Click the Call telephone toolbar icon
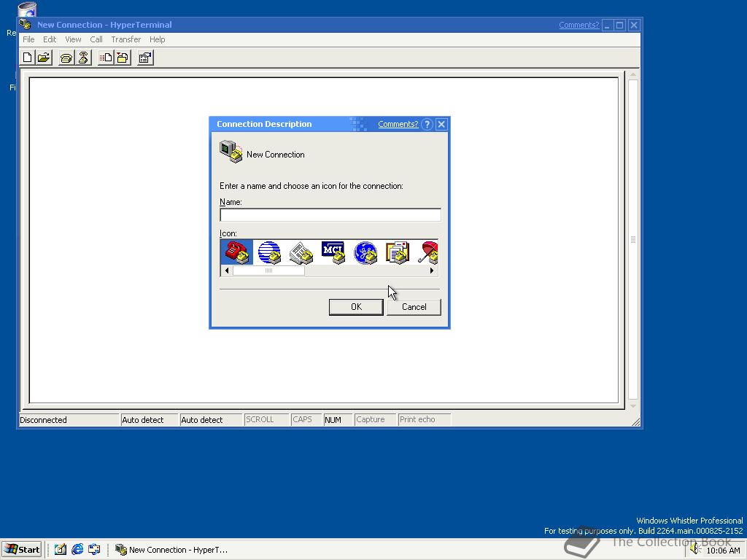This screenshot has width=747, height=560. [66, 58]
